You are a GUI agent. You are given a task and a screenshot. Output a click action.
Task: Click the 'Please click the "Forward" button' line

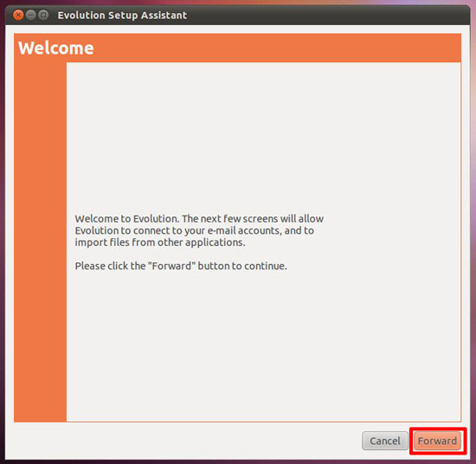[181, 266]
